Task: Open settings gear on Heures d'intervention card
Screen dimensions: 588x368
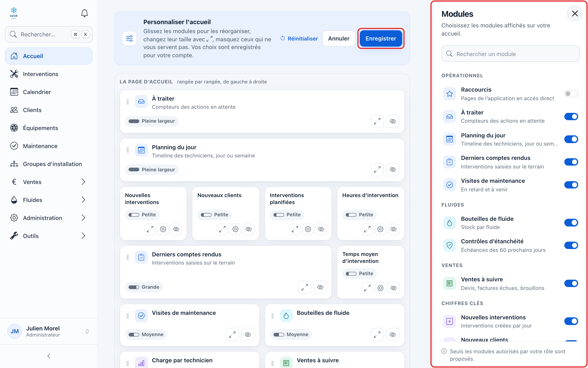Action: tap(381, 229)
